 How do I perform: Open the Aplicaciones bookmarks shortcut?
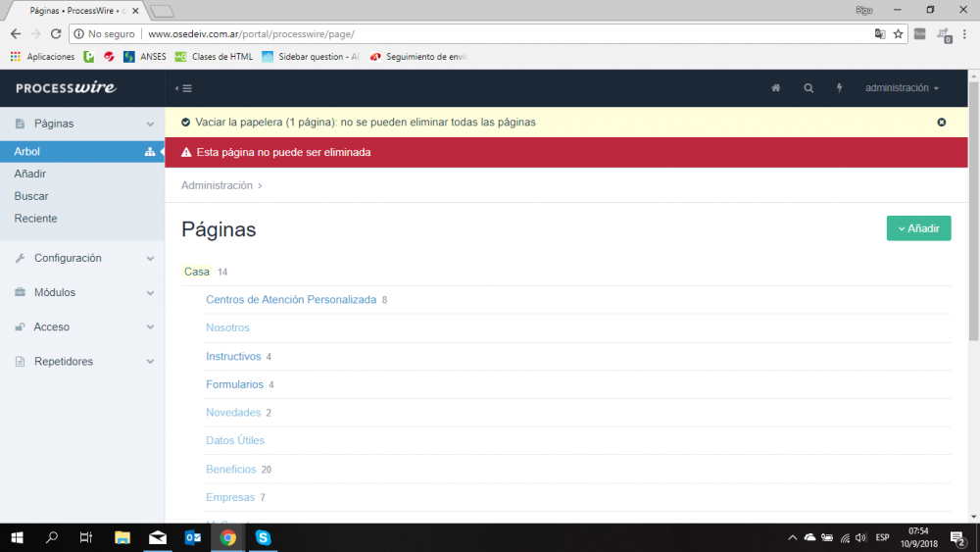tap(42, 56)
